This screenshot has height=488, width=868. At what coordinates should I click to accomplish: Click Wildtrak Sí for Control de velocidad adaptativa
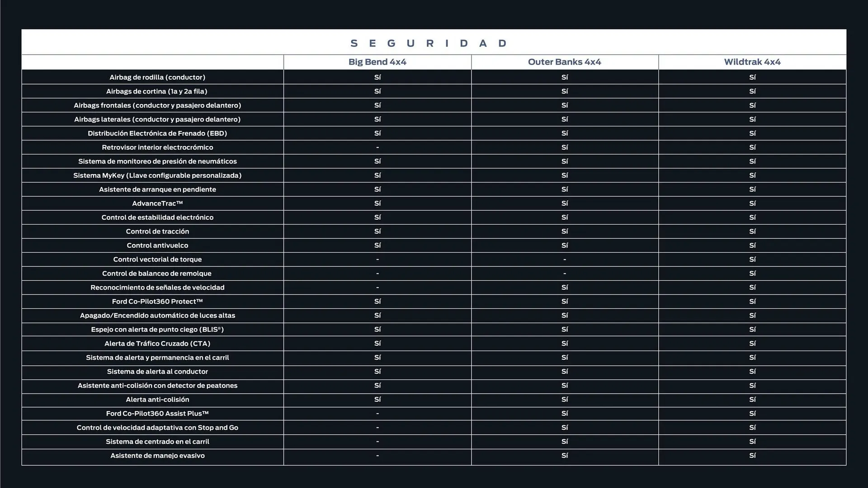tap(752, 427)
